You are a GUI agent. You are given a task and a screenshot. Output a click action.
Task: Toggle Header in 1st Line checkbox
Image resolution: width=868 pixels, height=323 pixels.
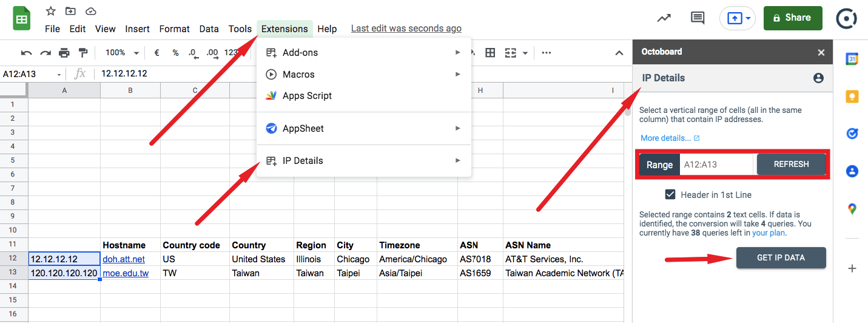click(x=670, y=194)
